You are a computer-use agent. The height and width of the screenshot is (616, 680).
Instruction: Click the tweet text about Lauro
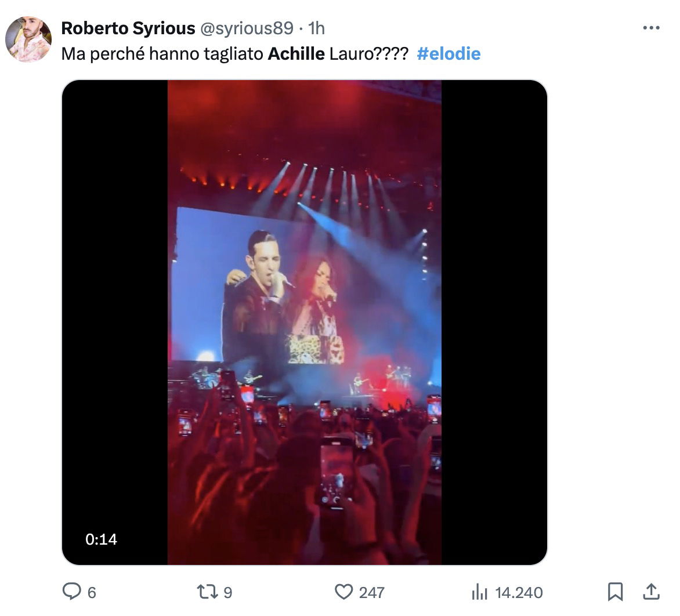(234, 54)
